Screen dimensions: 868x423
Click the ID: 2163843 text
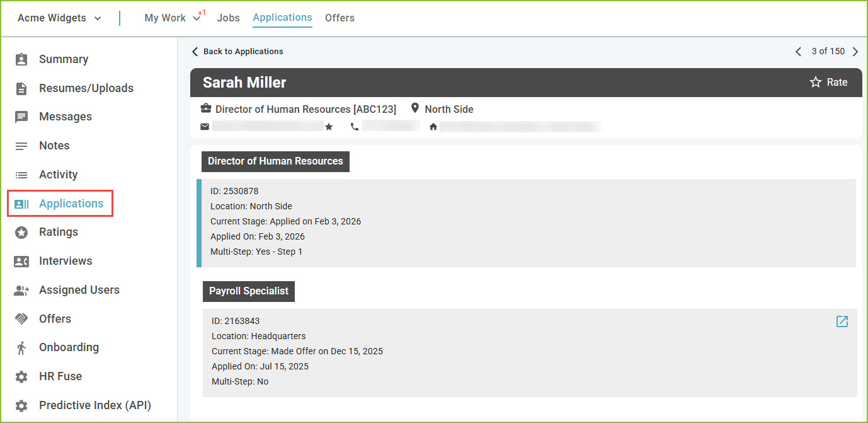coord(236,321)
